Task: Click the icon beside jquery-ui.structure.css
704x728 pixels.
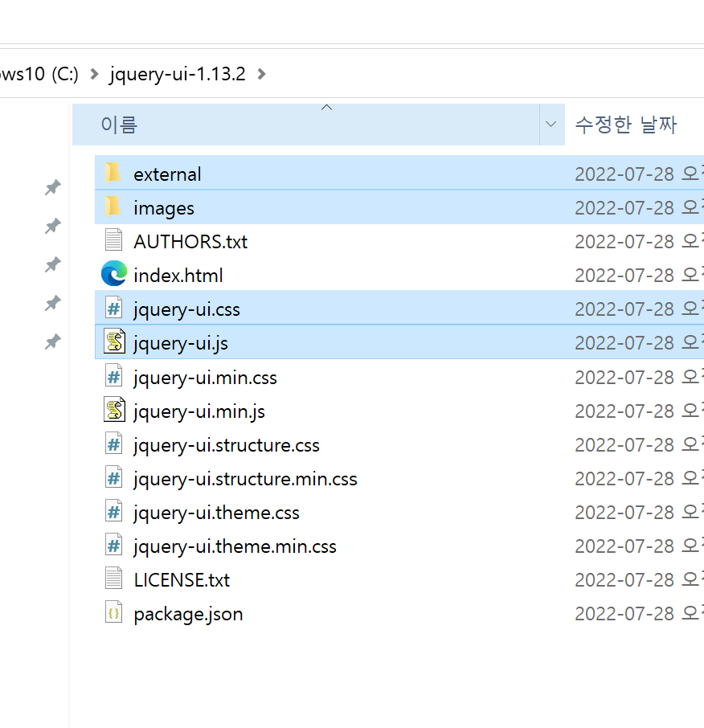Action: [x=114, y=444]
